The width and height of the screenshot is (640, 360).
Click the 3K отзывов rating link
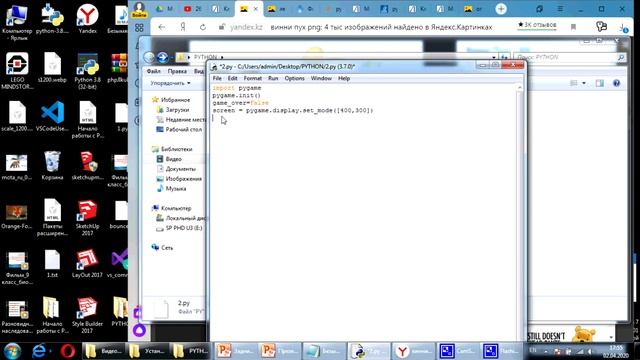(x=537, y=25)
